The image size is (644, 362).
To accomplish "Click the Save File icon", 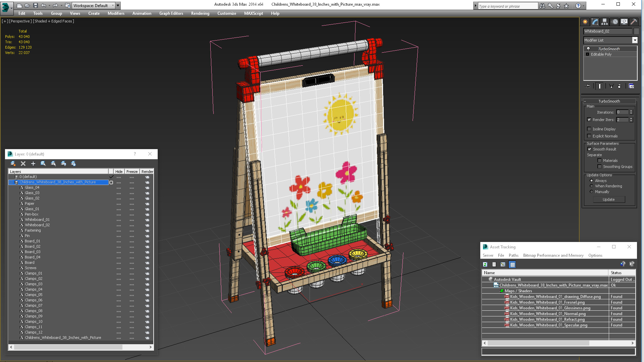I will click(x=35, y=5).
